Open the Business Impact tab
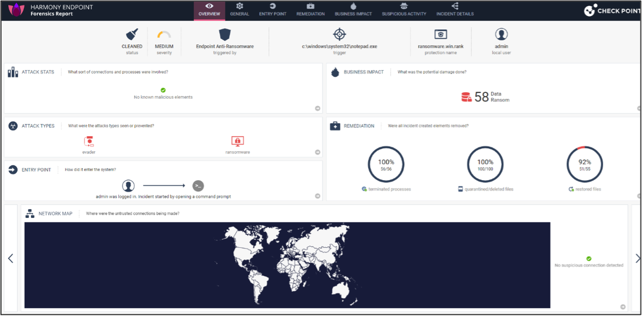The width and height of the screenshot is (644, 317). point(353,10)
